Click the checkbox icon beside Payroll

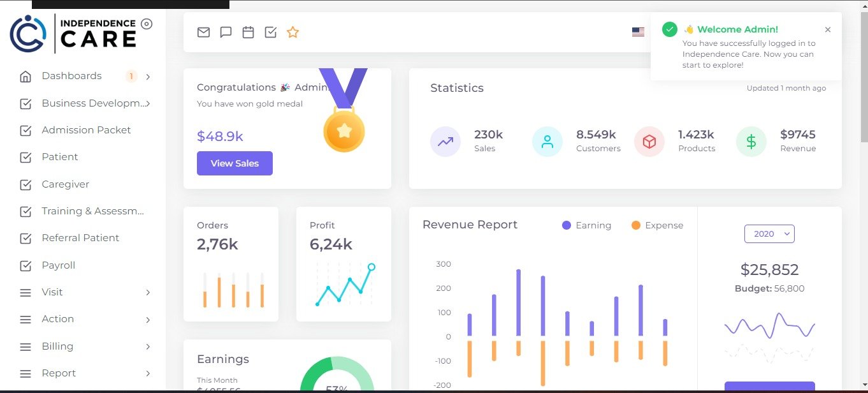25,266
